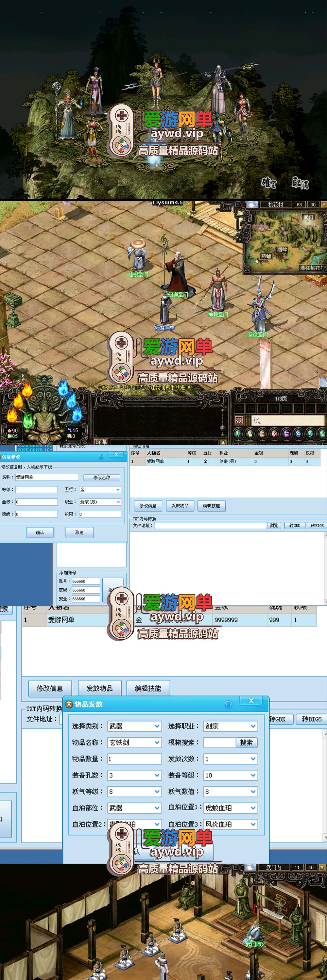Click 确认 in the 信息修改 dialog

pos(40,532)
